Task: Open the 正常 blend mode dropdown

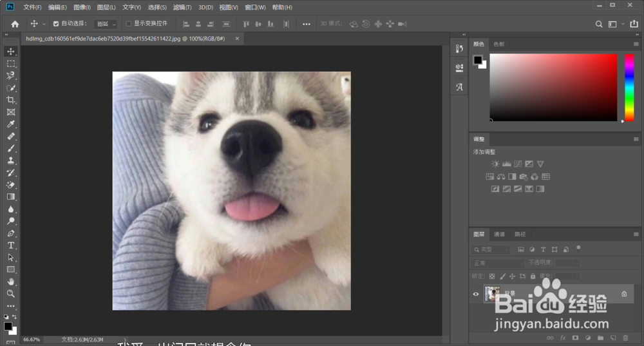Action: click(x=497, y=263)
